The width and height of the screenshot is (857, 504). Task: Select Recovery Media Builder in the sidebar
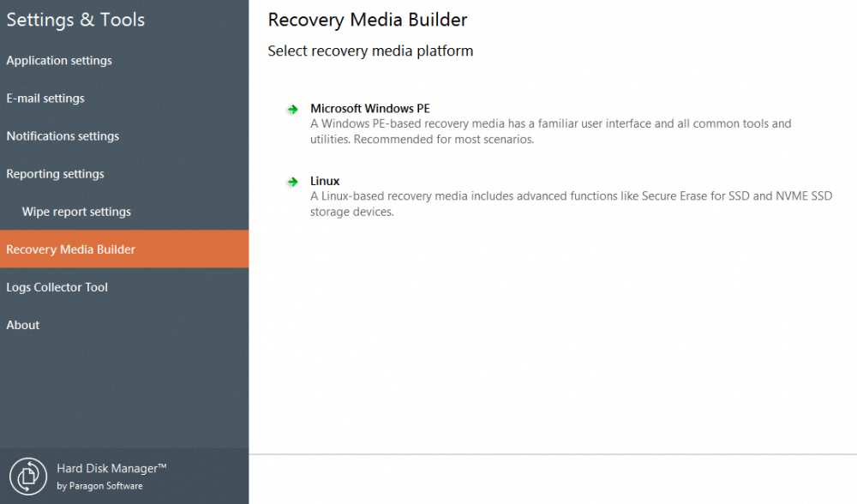71,249
